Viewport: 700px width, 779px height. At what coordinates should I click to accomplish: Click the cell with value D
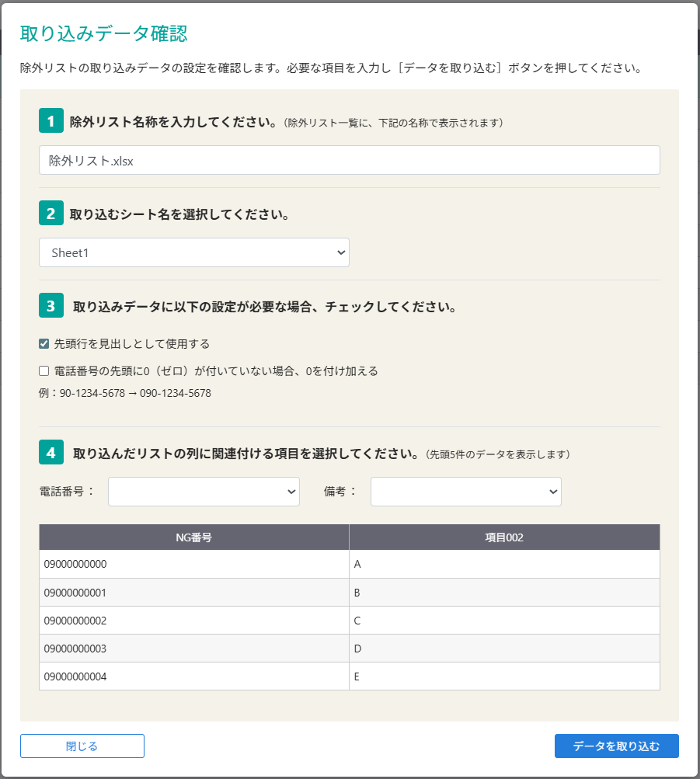[x=505, y=648]
